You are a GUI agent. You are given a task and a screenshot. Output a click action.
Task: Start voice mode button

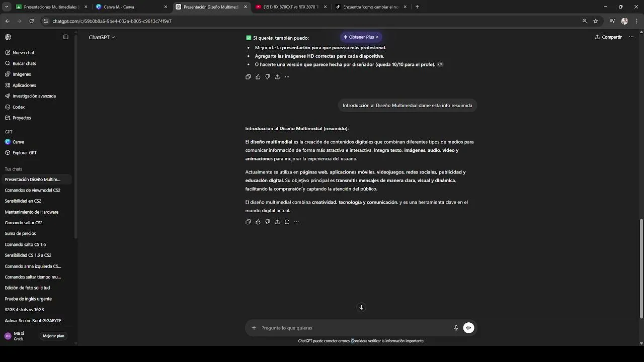pos(468,328)
